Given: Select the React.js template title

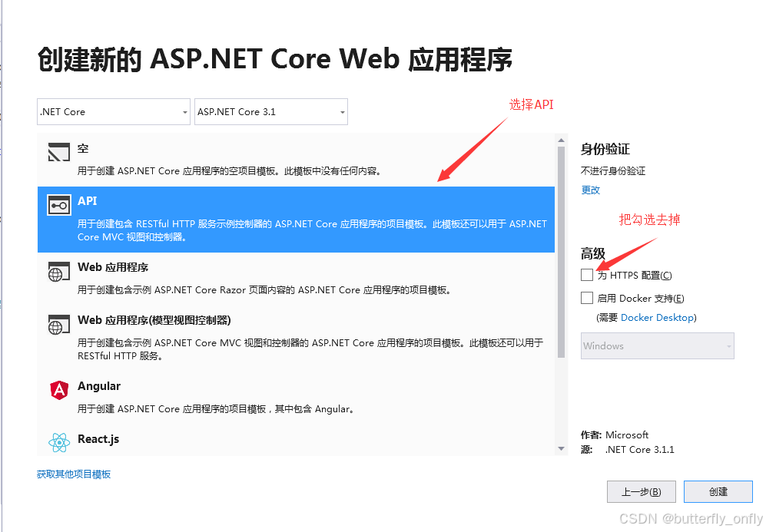Looking at the screenshot, I should click(x=98, y=439).
